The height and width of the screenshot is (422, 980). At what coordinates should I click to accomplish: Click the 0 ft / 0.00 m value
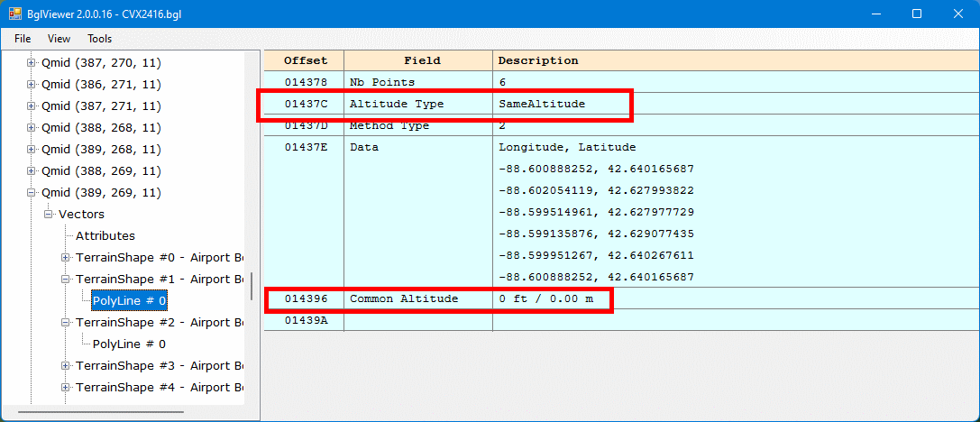click(545, 298)
